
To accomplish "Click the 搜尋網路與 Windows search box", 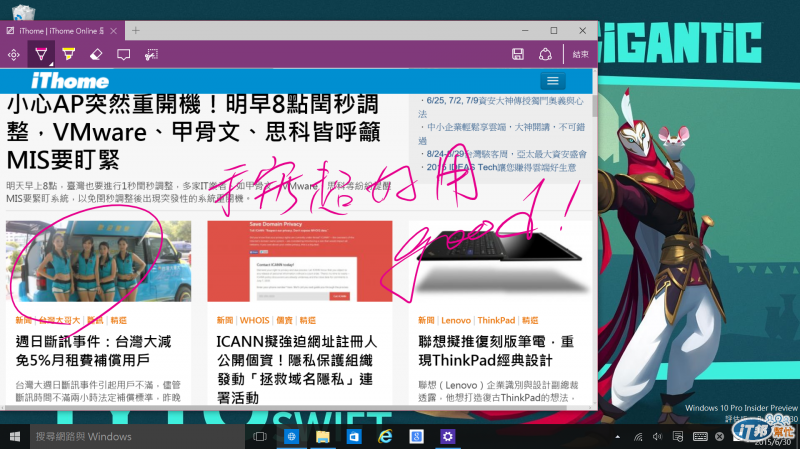I will point(137,437).
